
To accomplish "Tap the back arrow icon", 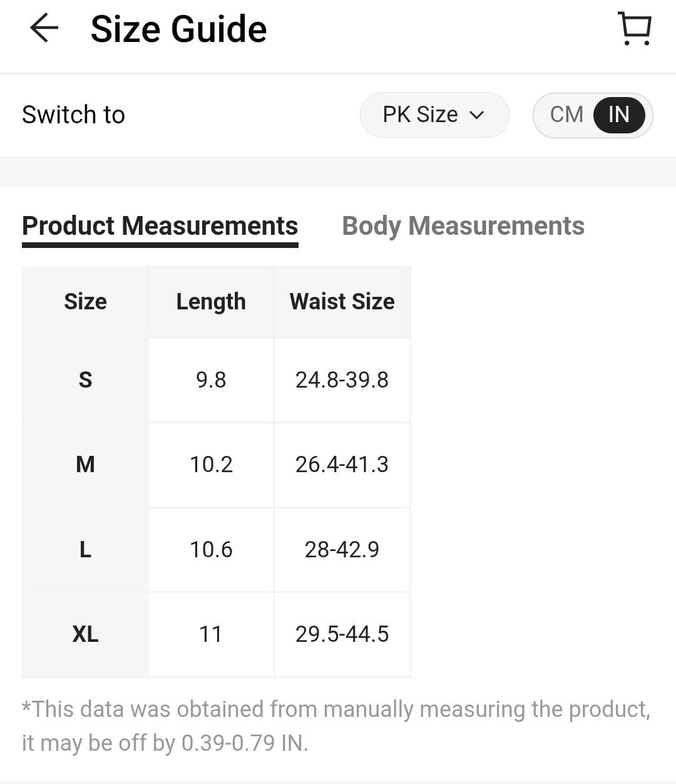I will point(44,29).
